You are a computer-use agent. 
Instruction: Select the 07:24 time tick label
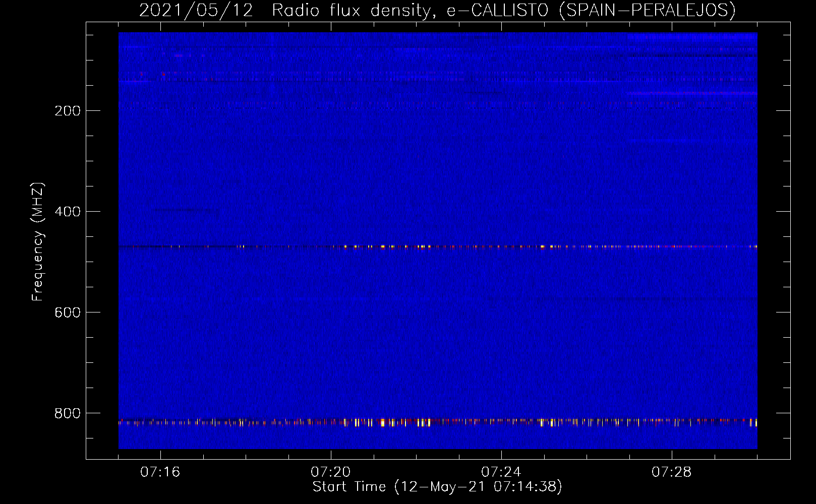pos(501,472)
